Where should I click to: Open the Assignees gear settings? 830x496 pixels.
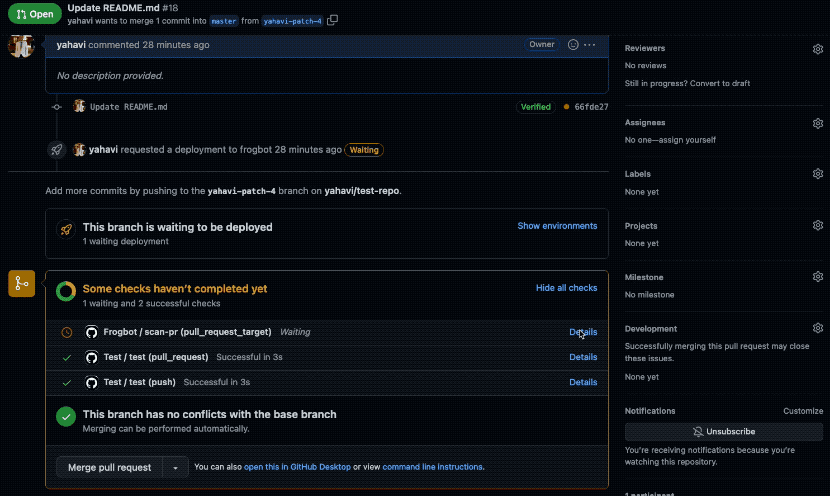click(818, 123)
